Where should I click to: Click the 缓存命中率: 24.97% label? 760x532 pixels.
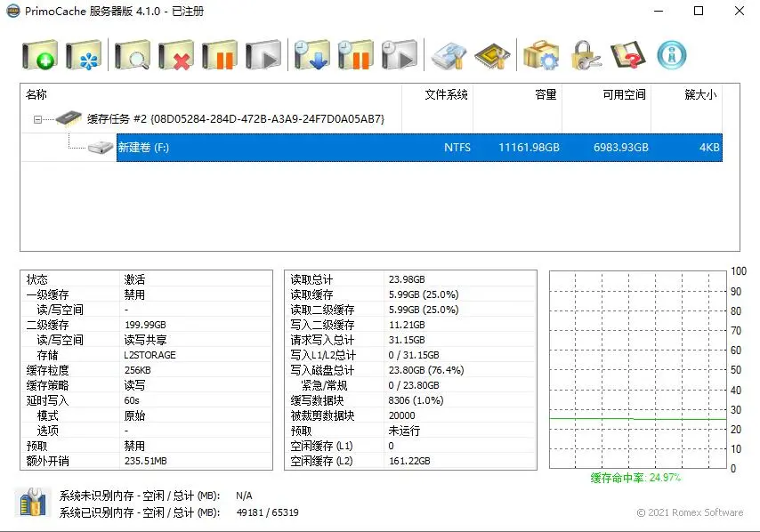point(635,478)
